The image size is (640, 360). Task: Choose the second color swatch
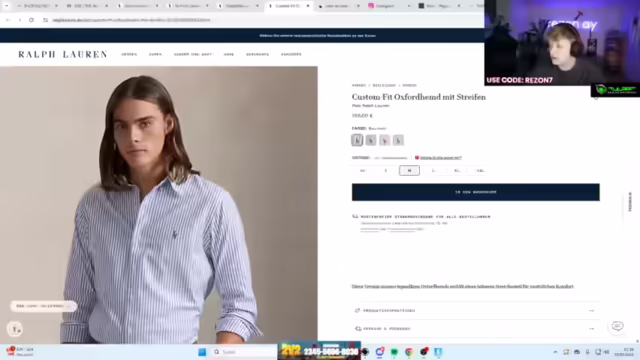(x=371, y=140)
